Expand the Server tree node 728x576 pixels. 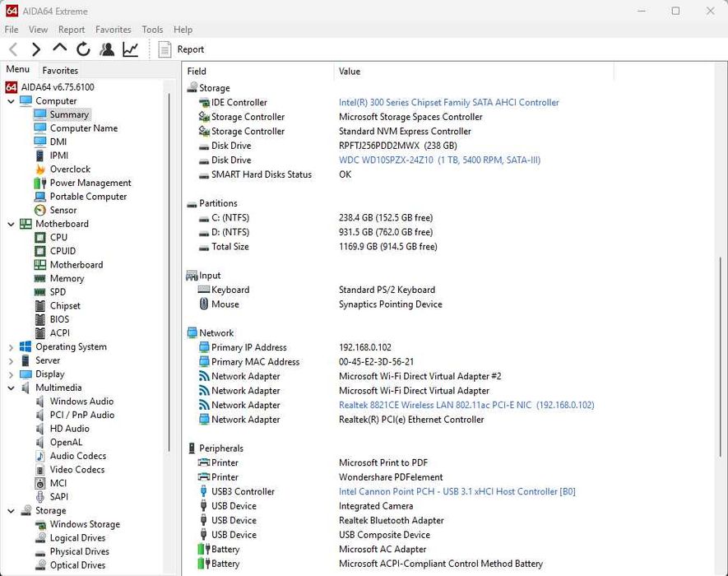pos(12,360)
